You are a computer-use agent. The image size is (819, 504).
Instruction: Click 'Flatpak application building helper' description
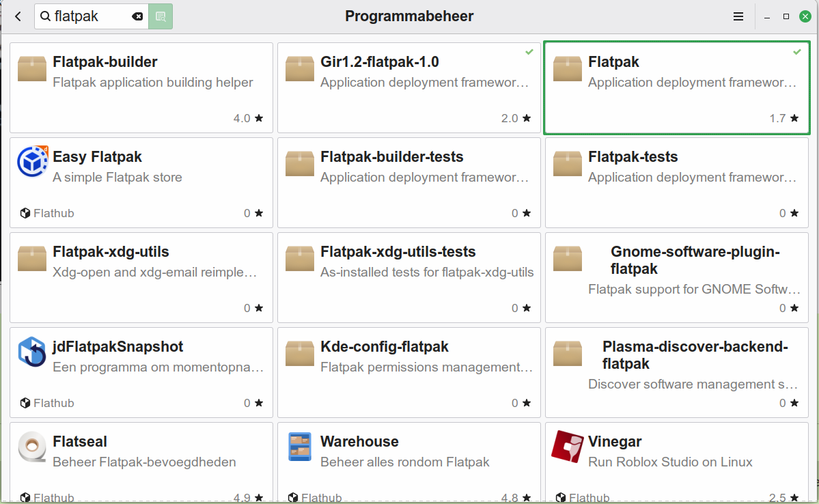[x=153, y=83]
